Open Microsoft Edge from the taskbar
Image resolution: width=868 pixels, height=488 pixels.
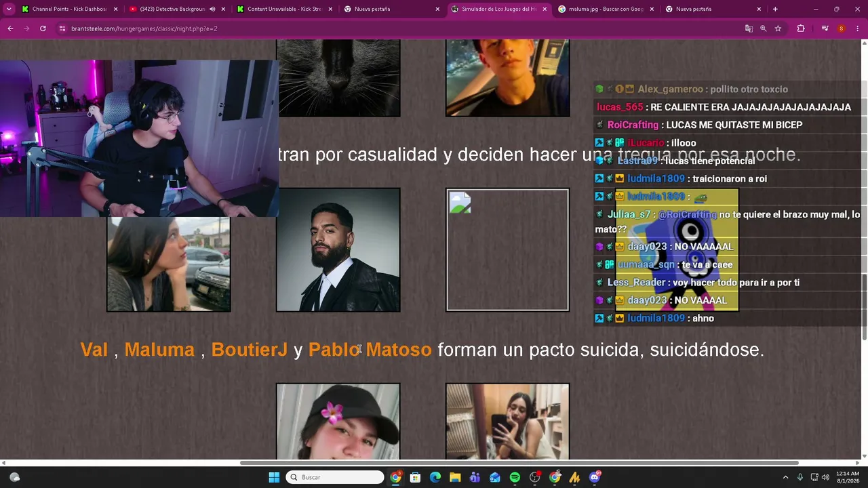click(435, 477)
